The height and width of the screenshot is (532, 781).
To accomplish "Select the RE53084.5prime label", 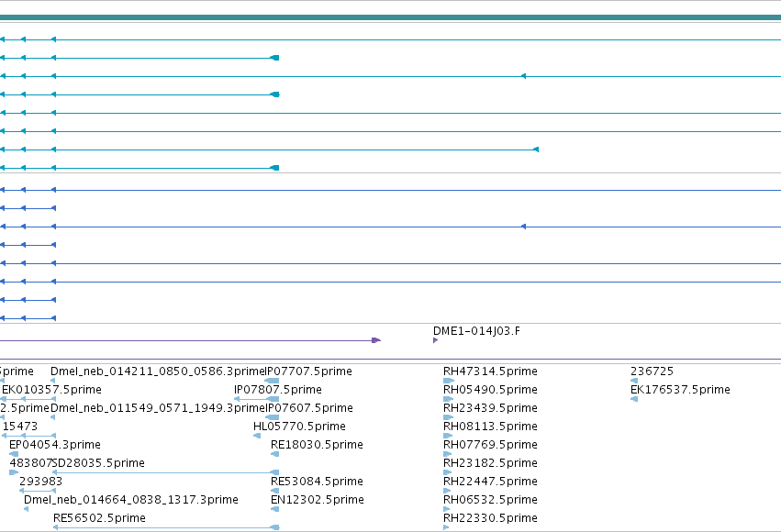I will click(317, 482).
